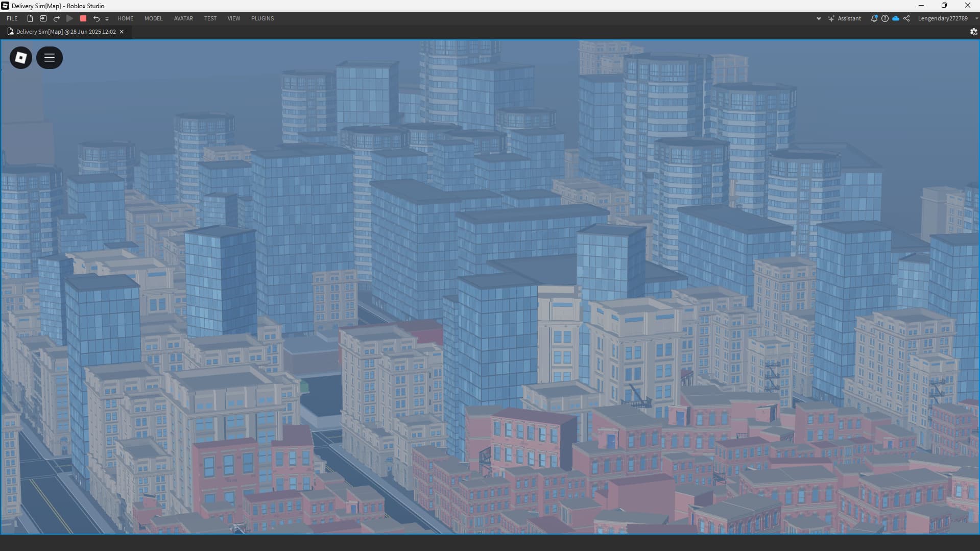Open the Roblox logo menu in viewport

21,58
